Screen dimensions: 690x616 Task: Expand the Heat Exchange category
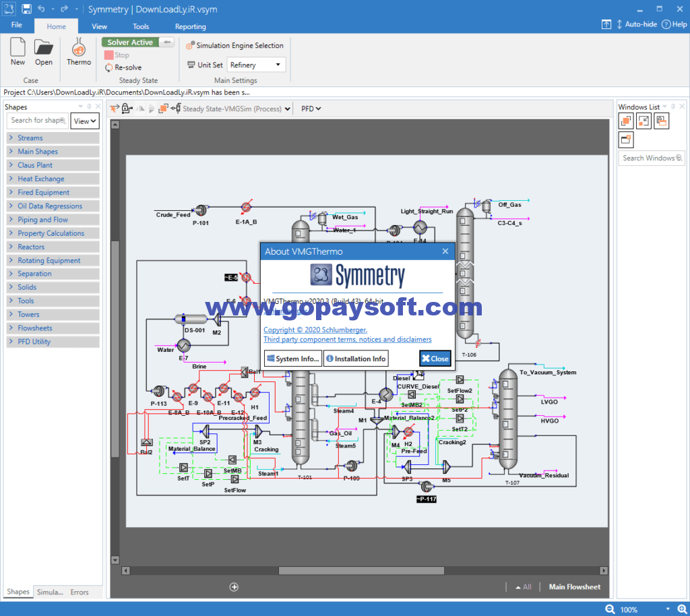pyautogui.click(x=53, y=179)
